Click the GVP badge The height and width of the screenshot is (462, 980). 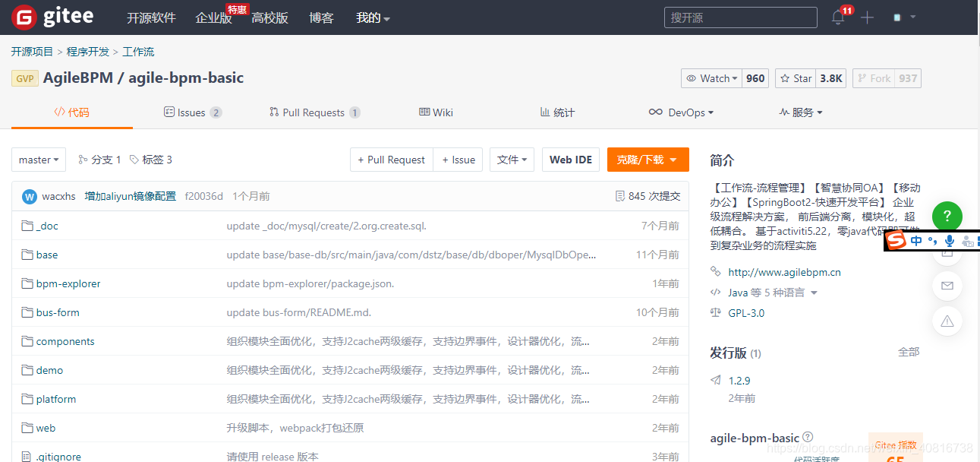pos(25,78)
